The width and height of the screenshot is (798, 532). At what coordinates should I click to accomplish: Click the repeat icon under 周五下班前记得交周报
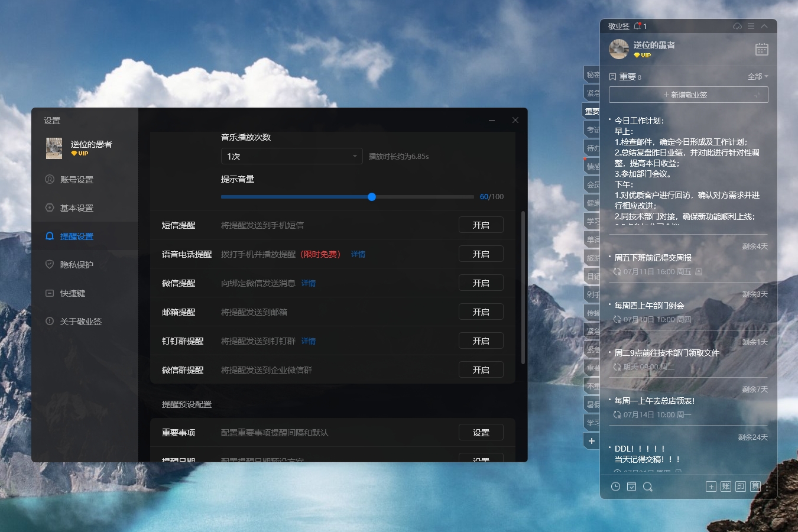pos(617,272)
